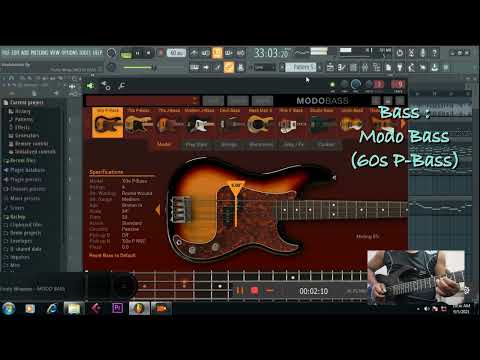This screenshot has height=360, width=480.
Task: Pick the Devil Bass model icon
Action: pos(230,123)
